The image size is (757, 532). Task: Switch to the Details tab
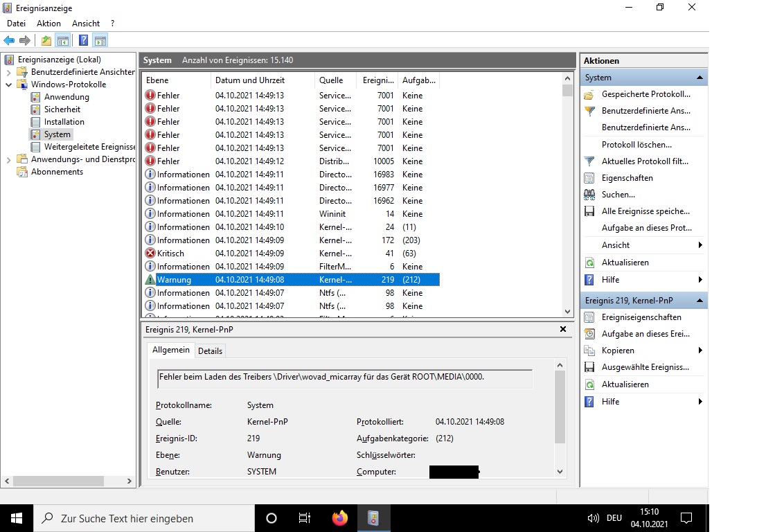[210, 351]
